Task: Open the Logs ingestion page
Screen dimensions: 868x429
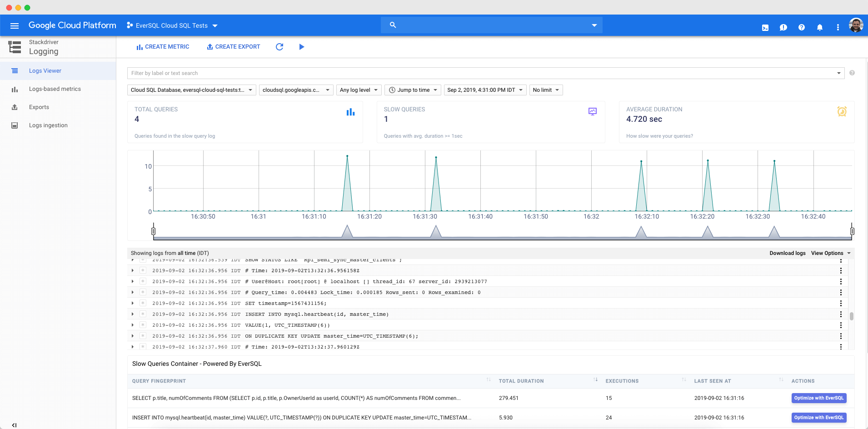Action: 58,125
